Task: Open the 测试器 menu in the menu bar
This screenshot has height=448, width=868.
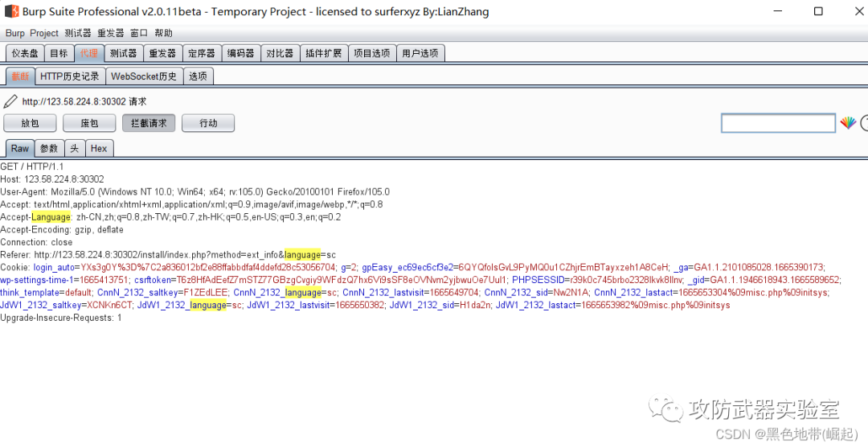Action: (x=77, y=33)
